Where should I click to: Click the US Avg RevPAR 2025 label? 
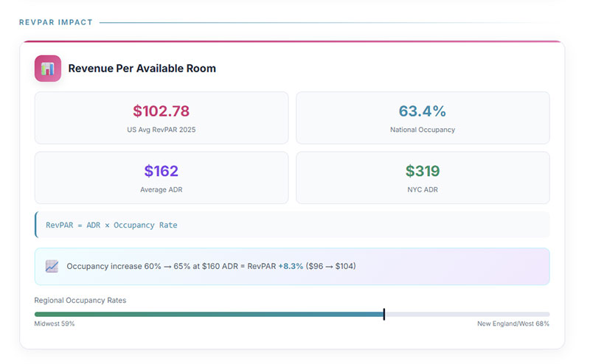pos(161,130)
